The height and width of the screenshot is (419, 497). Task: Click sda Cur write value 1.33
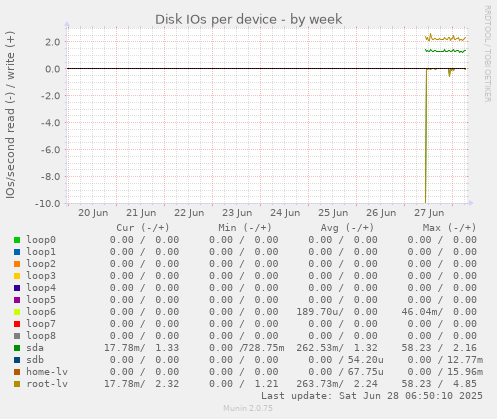[167, 348]
